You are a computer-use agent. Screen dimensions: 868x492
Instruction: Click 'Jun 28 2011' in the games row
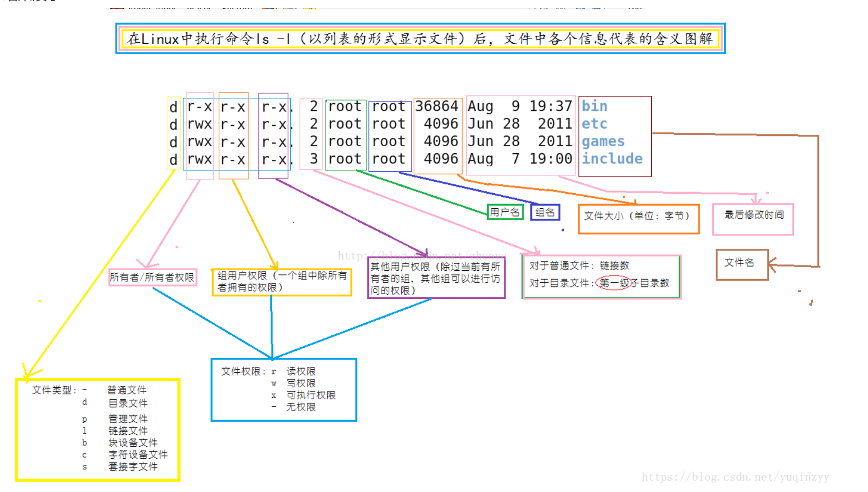coord(520,142)
